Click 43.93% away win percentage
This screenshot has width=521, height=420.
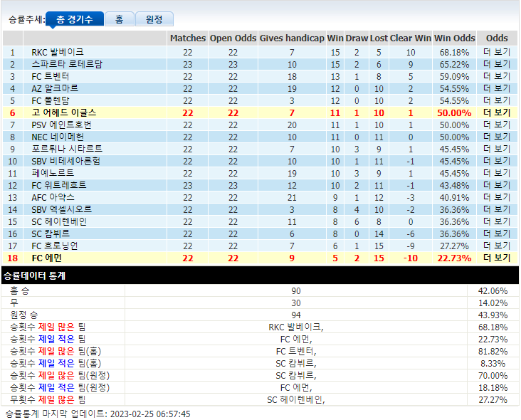click(x=493, y=315)
